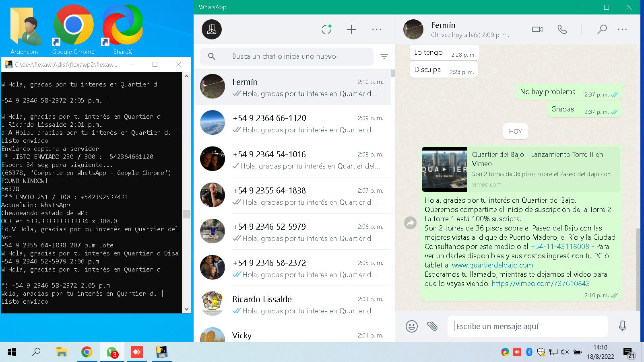
Task: Open chat with +54 9 2364 54-1016
Action: click(x=292, y=159)
